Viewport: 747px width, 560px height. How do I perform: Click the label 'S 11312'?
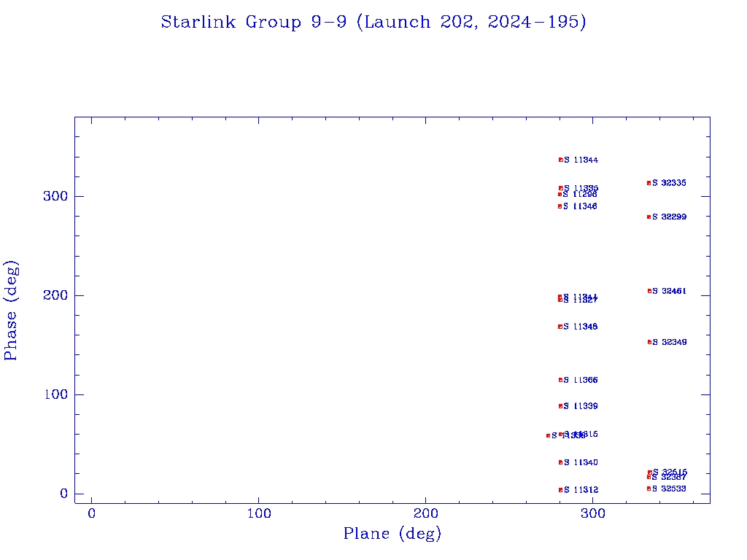click(581, 490)
